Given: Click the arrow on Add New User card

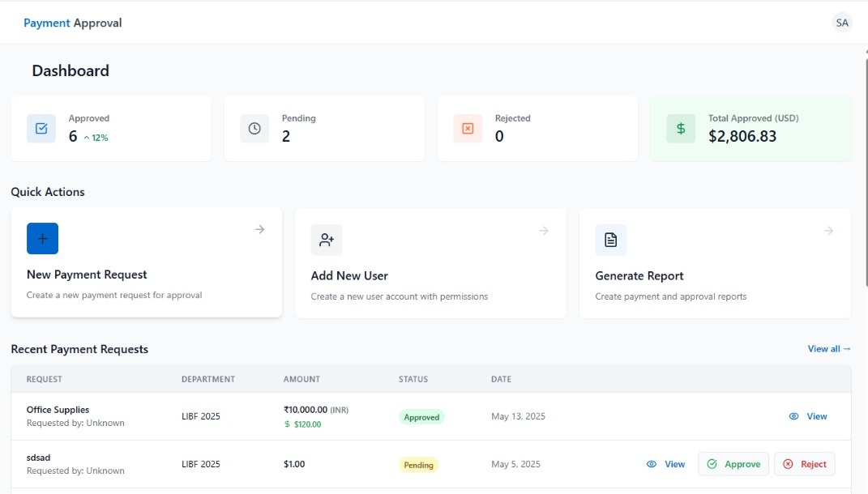Looking at the screenshot, I should (x=544, y=231).
